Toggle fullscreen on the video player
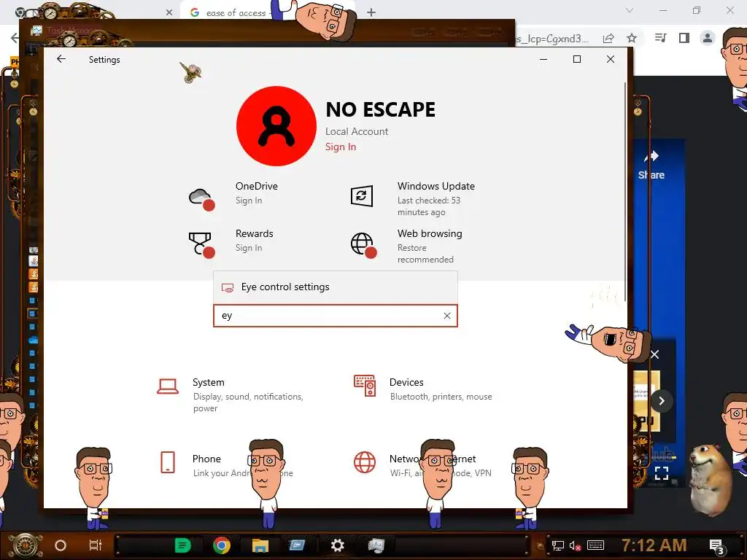747x560 pixels. [x=661, y=472]
